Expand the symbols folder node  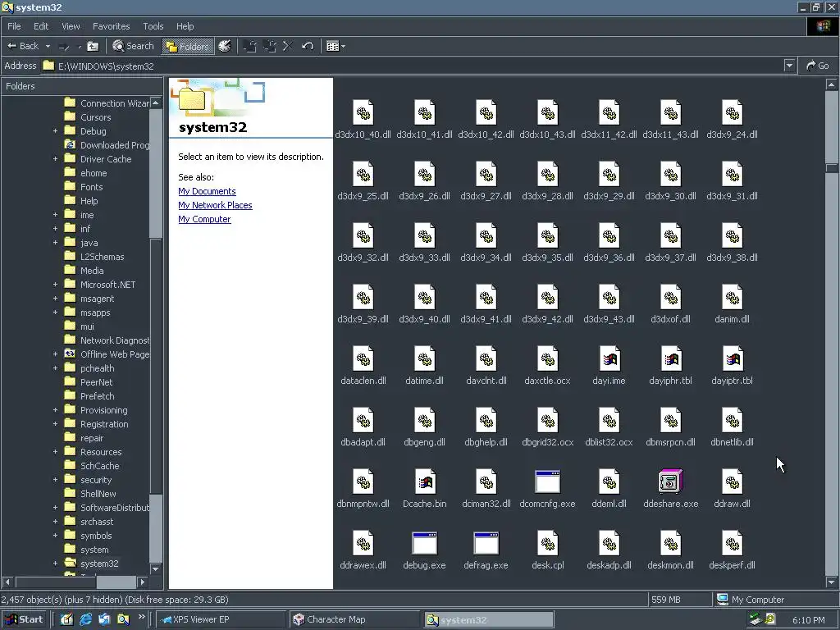[x=55, y=535]
